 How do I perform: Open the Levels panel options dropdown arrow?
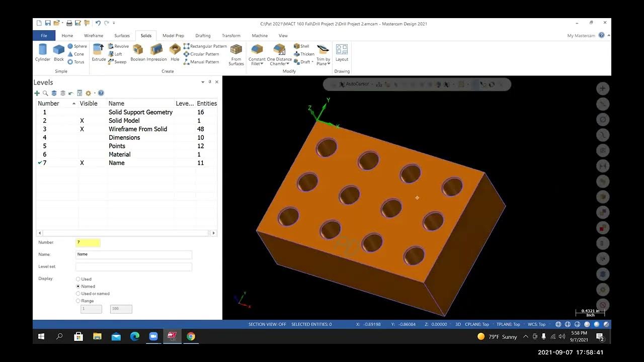(203, 82)
